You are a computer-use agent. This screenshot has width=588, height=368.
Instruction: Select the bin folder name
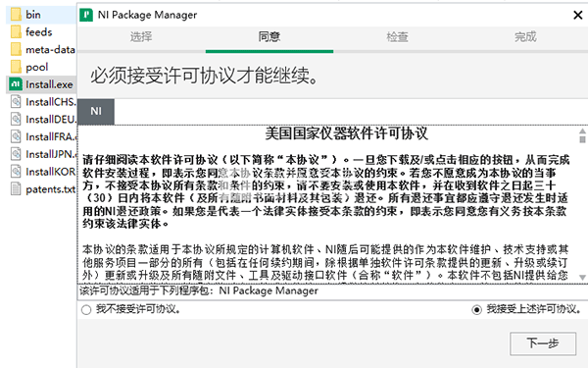(33, 15)
